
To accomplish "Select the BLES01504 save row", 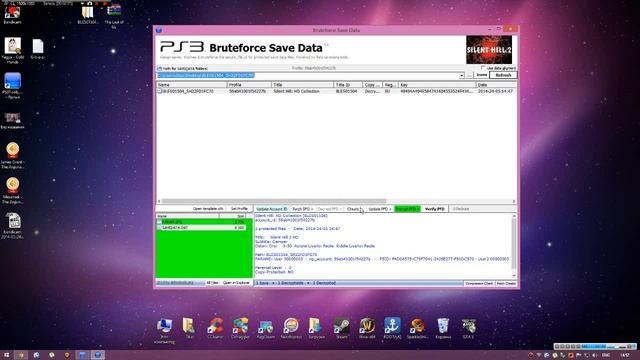I will [x=336, y=91].
